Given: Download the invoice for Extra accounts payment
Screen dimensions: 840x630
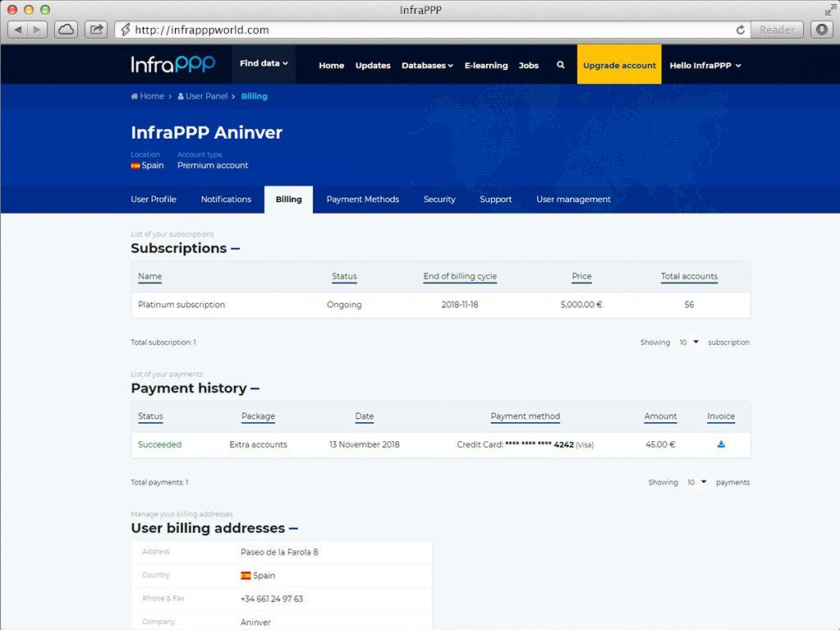Looking at the screenshot, I should tap(721, 444).
